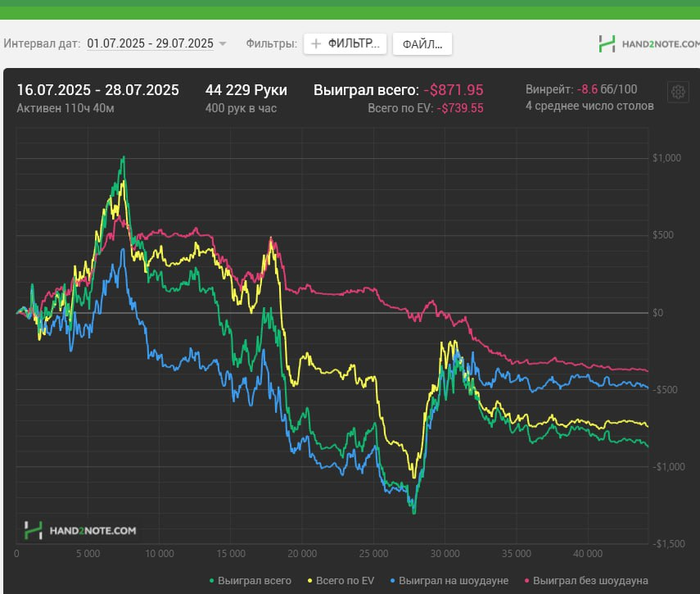Open the graph settings gear icon
Screen dimensions: 700x594
[678, 92]
